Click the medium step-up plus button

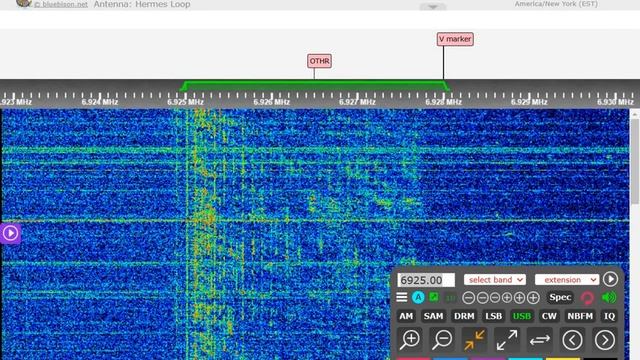pyautogui.click(x=519, y=298)
